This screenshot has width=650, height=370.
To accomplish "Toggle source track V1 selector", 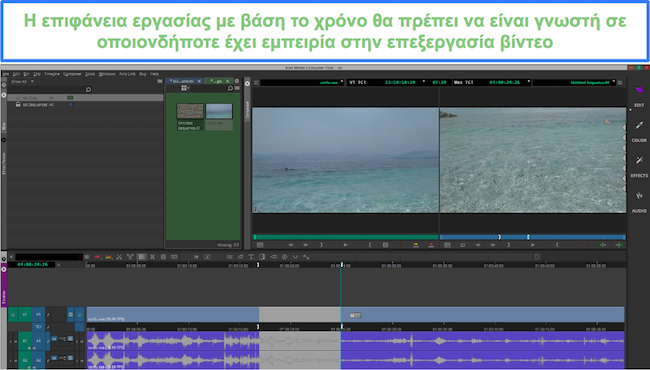I will (24, 314).
